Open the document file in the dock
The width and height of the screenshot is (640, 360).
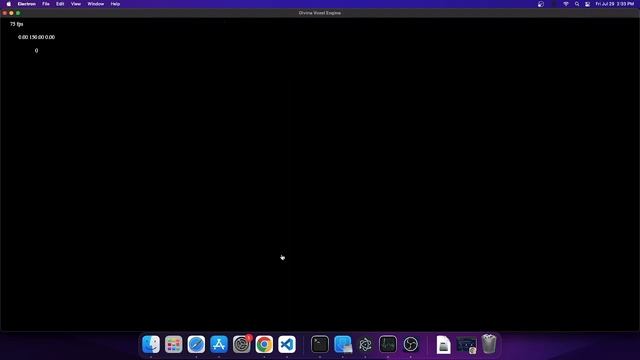[x=443, y=344]
